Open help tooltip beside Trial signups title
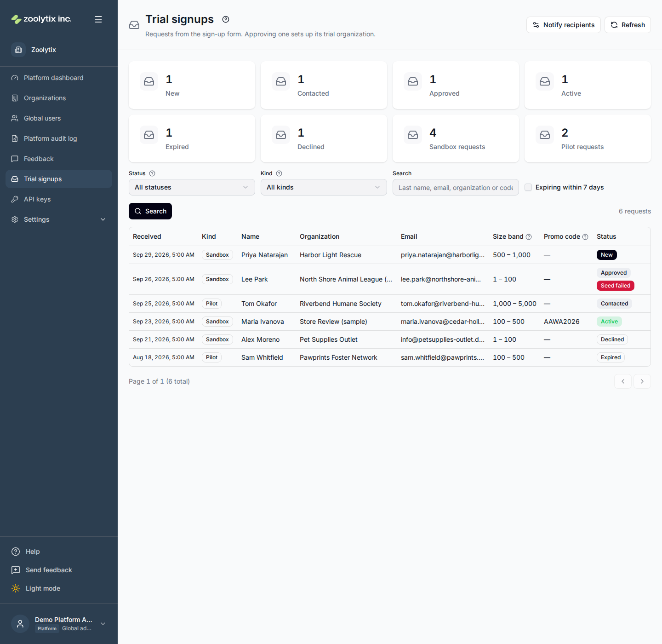Image resolution: width=662 pixels, height=644 pixels. (x=226, y=19)
